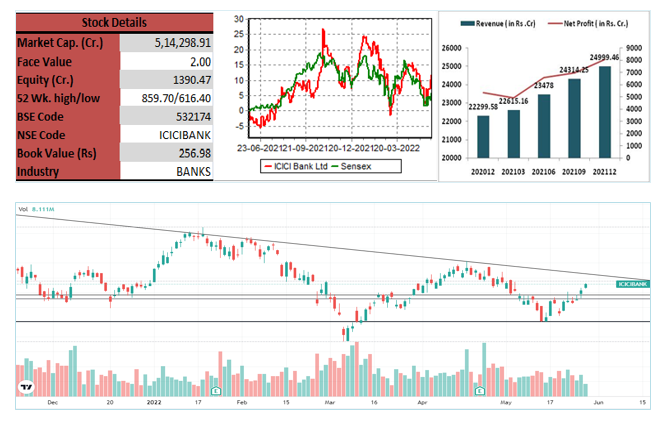Click the Revenue (in Rs. Cr) legend entry
This screenshot has width=663, height=423.
(498, 24)
